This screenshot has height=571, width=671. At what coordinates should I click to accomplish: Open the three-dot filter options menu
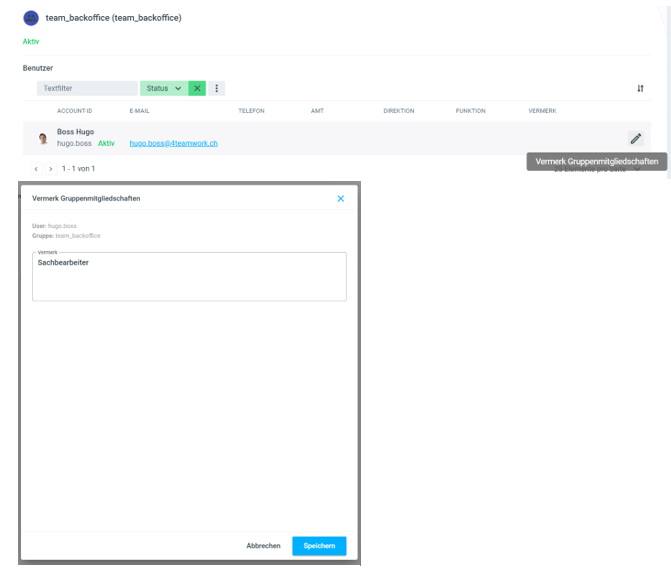tap(217, 88)
